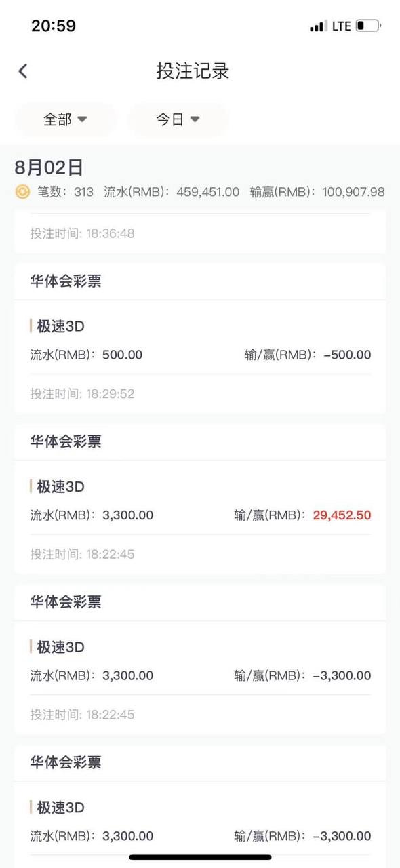Select the 投注记录 page title

pyautogui.click(x=193, y=71)
